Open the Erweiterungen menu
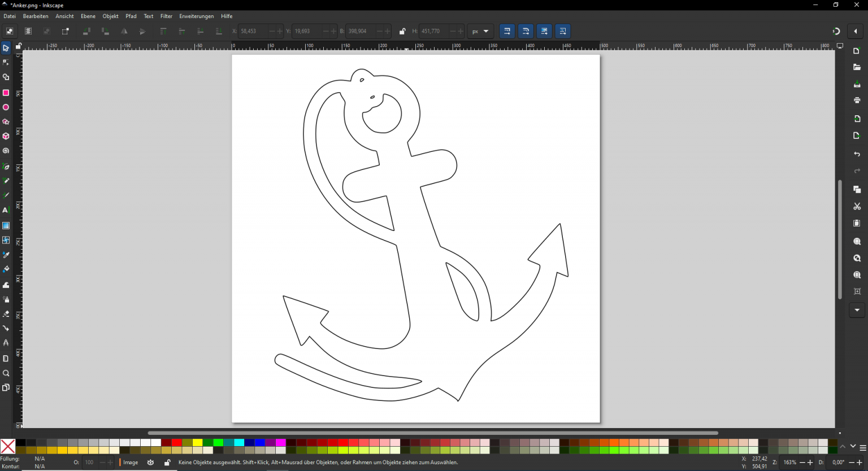The width and height of the screenshot is (868, 471). (196, 16)
